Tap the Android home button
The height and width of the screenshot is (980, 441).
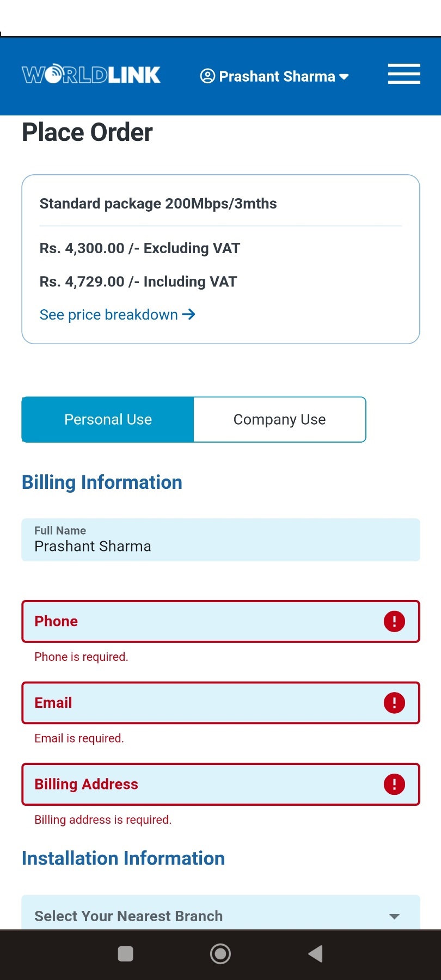click(x=220, y=953)
